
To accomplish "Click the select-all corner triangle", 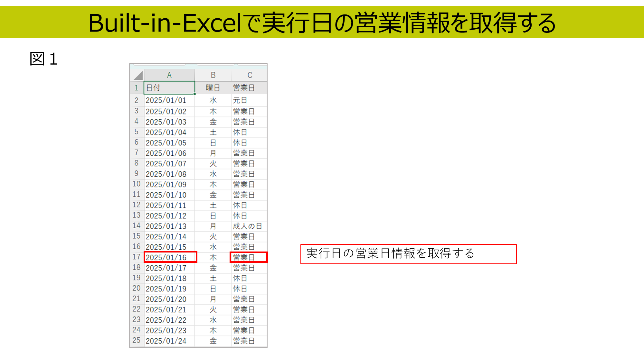I will [138, 76].
